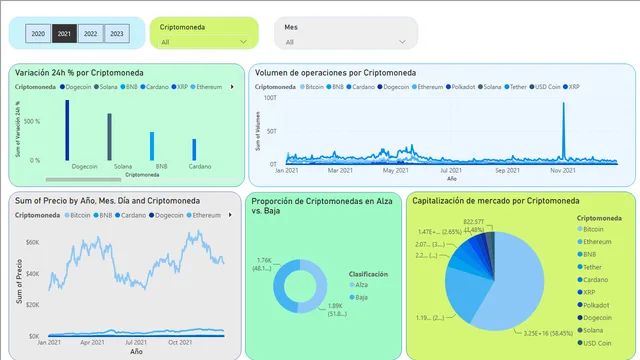Select the 2021 year slicer button
This screenshot has height=360, width=640.
tap(64, 33)
